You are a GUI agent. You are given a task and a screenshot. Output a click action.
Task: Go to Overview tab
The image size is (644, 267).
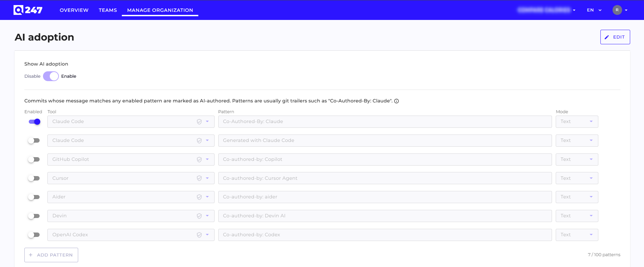pyautogui.click(x=74, y=10)
